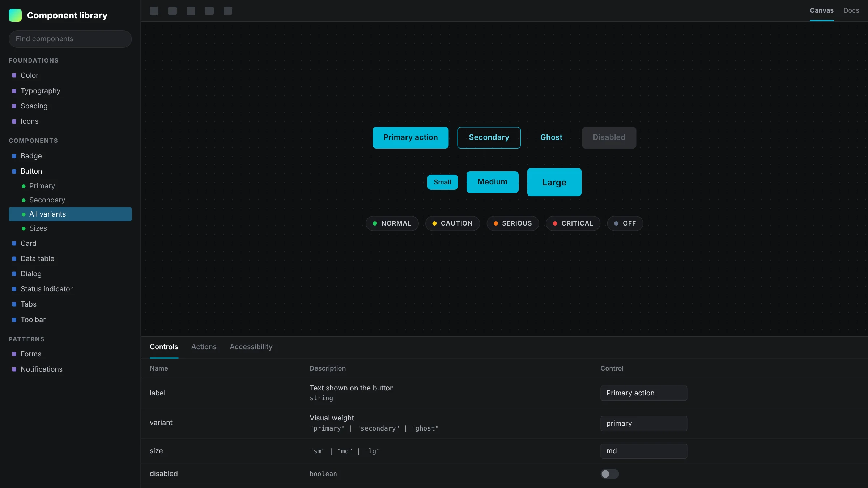Click the Small size button
This screenshot has height=488, width=868.
[x=442, y=182]
